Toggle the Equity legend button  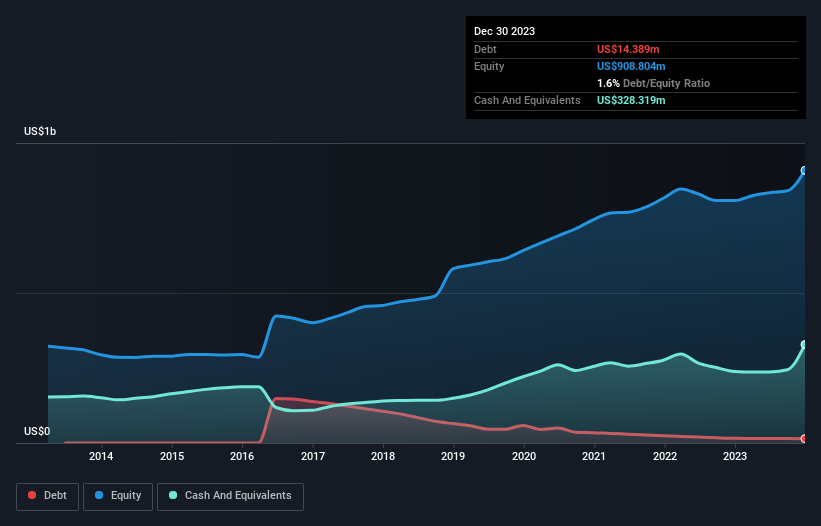(118, 496)
